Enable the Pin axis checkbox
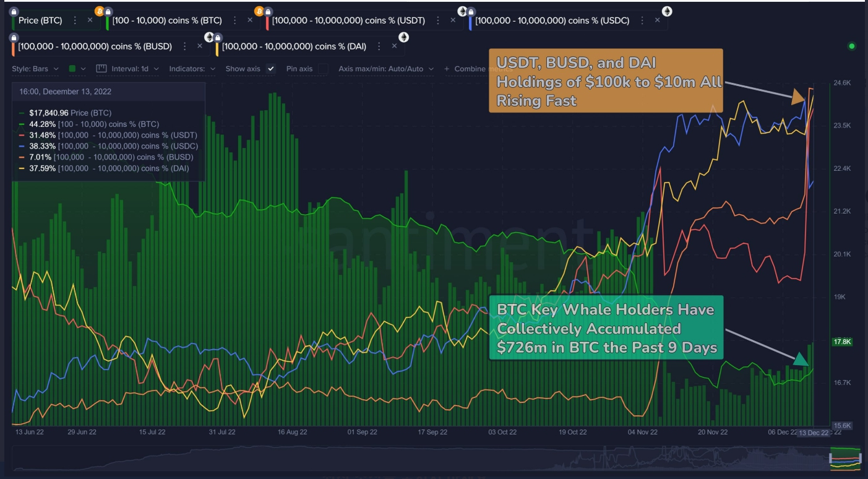Viewport: 868px width, 479px height. tap(324, 68)
